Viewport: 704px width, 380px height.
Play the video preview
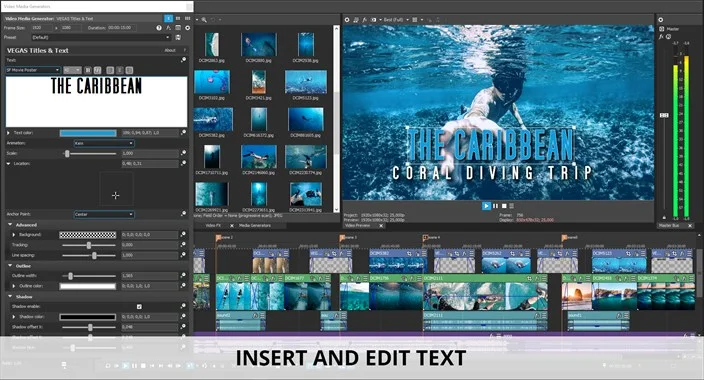coord(486,206)
